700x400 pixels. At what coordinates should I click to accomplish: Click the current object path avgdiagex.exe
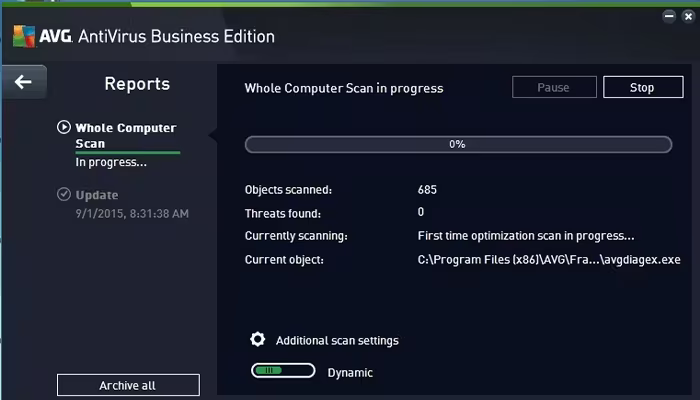[x=549, y=260]
